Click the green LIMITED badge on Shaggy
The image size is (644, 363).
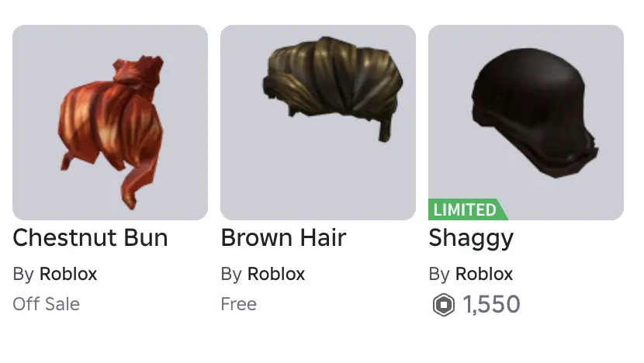(x=467, y=209)
